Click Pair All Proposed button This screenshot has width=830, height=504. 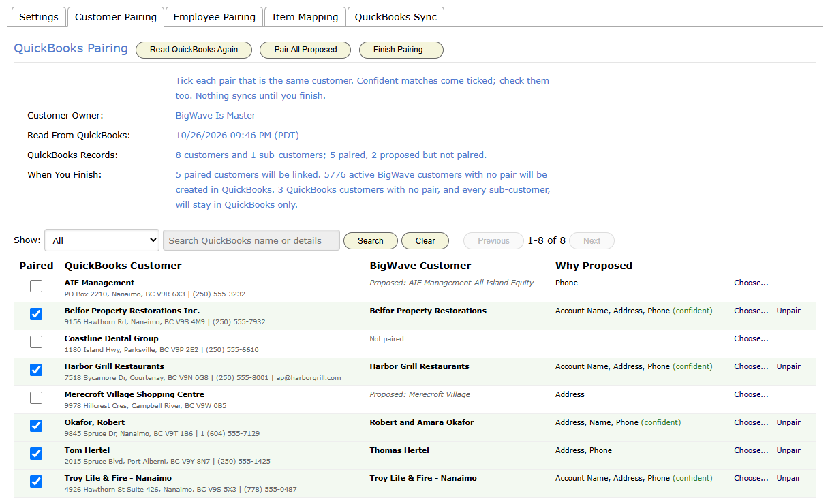(x=306, y=50)
